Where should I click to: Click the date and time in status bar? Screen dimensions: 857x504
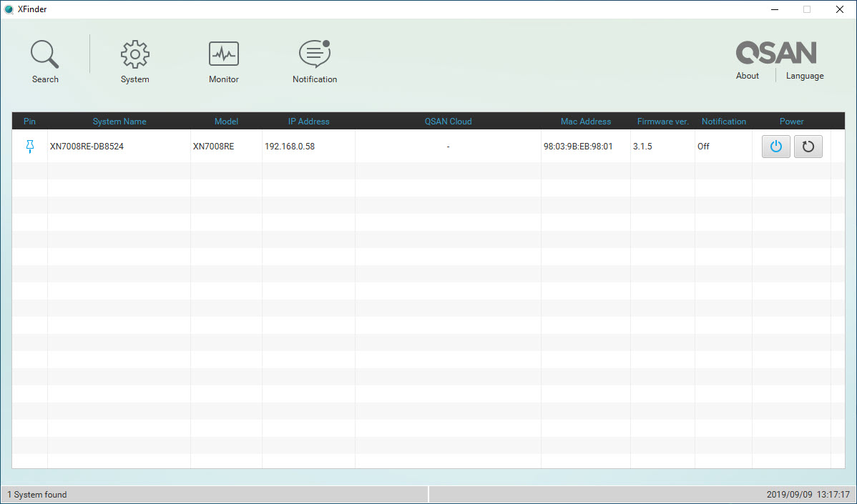pyautogui.click(x=808, y=495)
